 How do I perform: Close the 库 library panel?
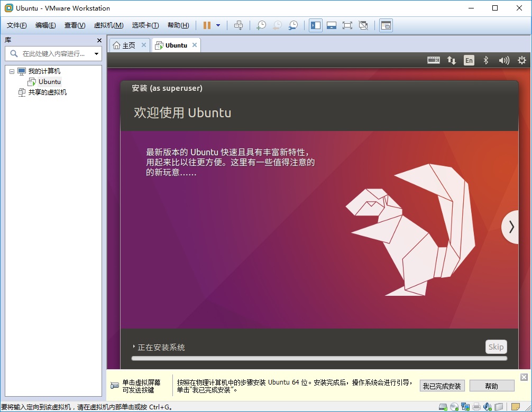[99, 40]
